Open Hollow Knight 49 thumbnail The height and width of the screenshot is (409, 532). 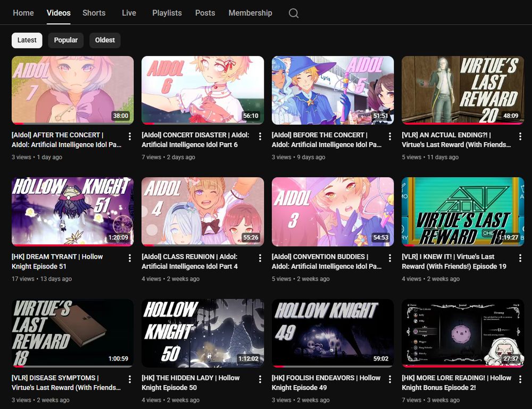[333, 333]
